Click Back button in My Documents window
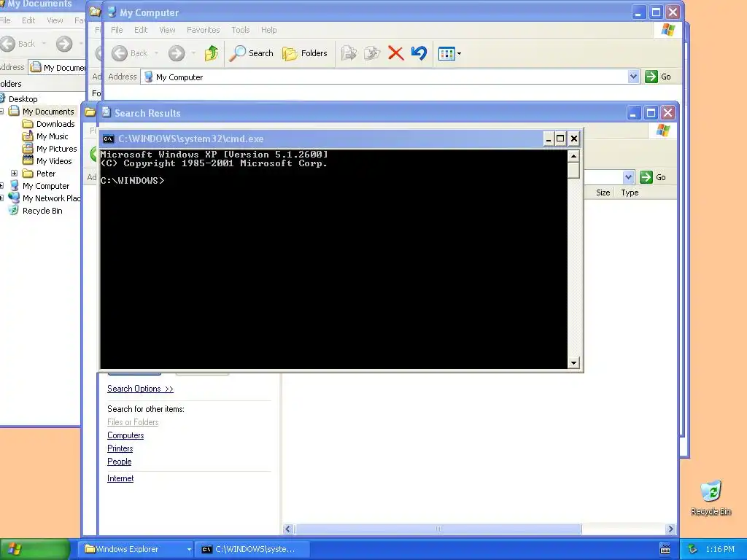747x560 pixels. (x=18, y=44)
